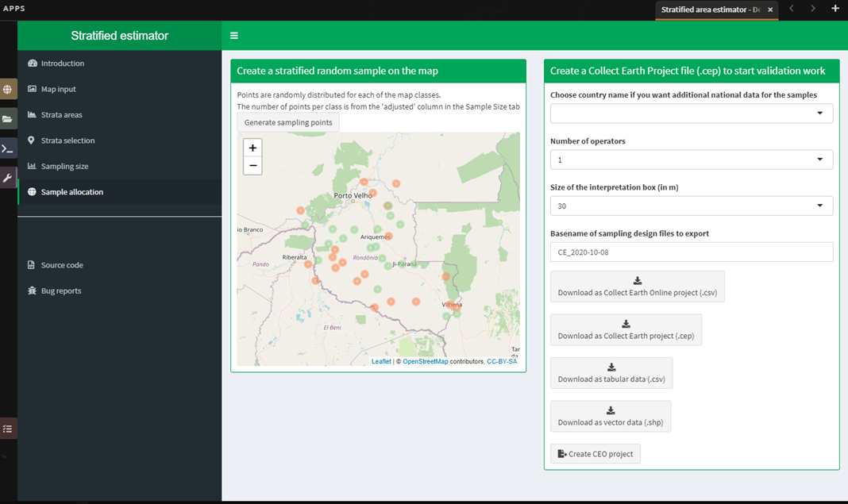The image size is (848, 504).
Task: Click the Map input icon in the sidebar
Action: click(33, 89)
